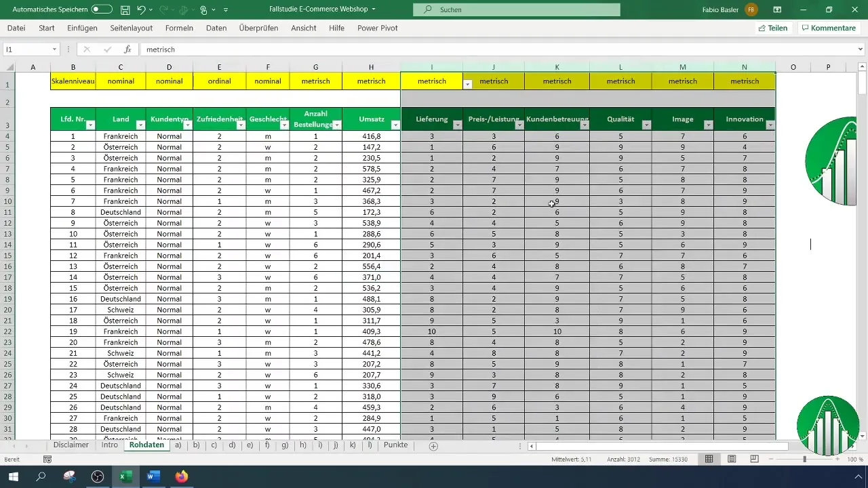This screenshot has height=488, width=868.
Task: Open the Seitenlayout tab
Action: (x=132, y=28)
